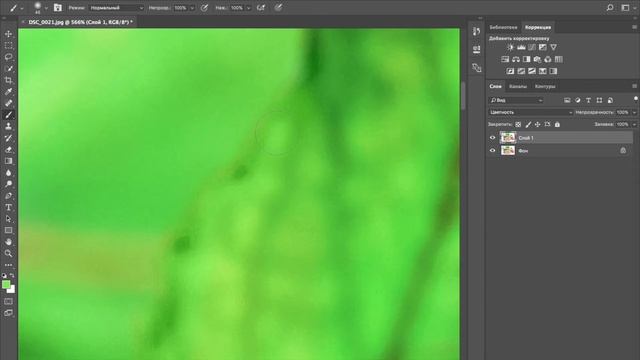Add a Color Balance adjustment
640x360 pixels.
pos(516,59)
